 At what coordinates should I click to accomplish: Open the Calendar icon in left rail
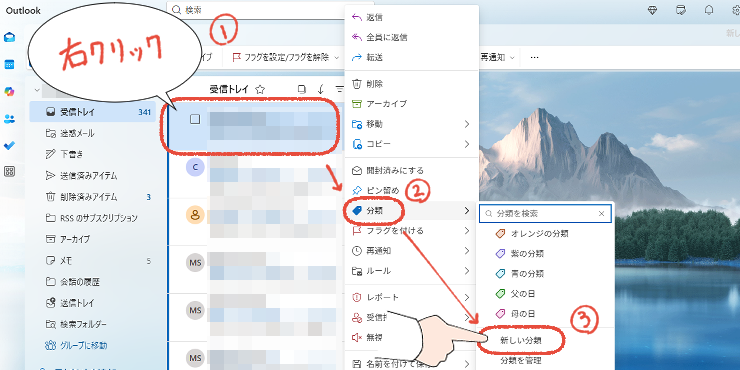(9, 64)
